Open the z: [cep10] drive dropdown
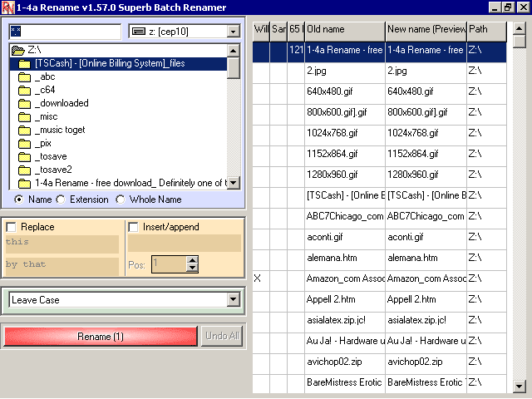 point(233,32)
